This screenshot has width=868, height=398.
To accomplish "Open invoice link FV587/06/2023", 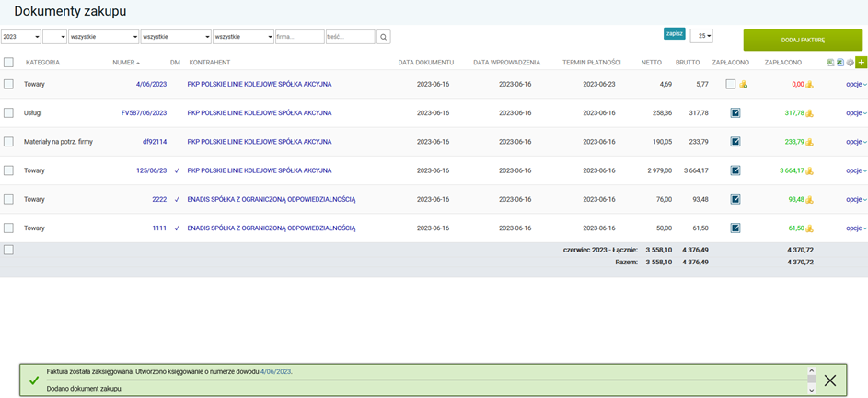I will [x=144, y=113].
